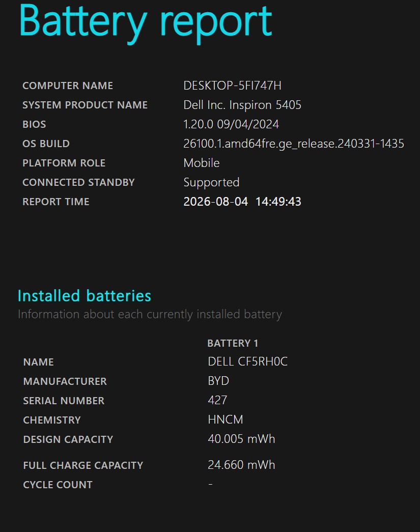Select the BATTERY 1 column header
420x532 pixels.
pos(233,343)
